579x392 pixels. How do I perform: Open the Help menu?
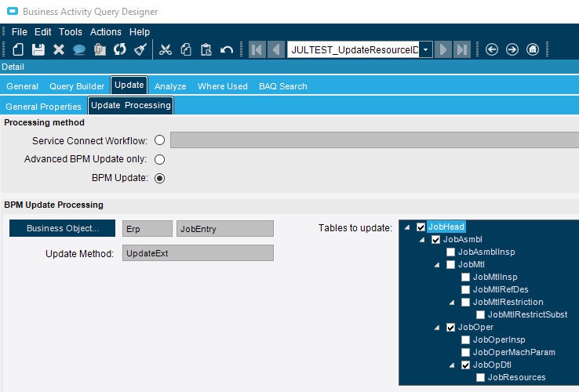coord(140,32)
